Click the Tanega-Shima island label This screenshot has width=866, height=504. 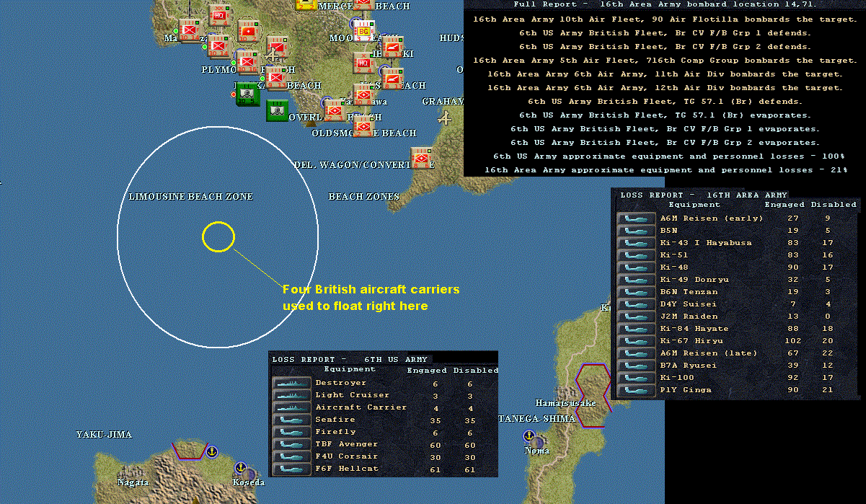pos(536,419)
